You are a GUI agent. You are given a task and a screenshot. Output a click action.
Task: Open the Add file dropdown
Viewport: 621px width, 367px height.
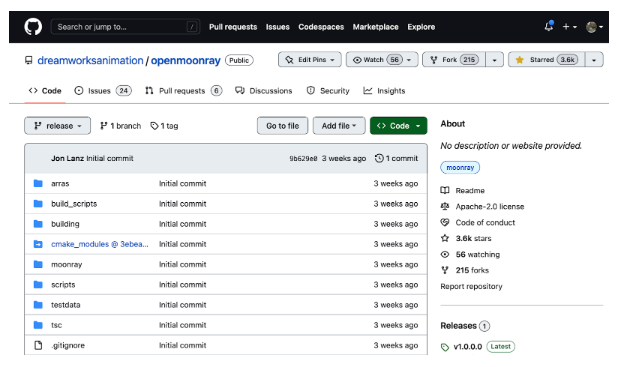click(339, 126)
